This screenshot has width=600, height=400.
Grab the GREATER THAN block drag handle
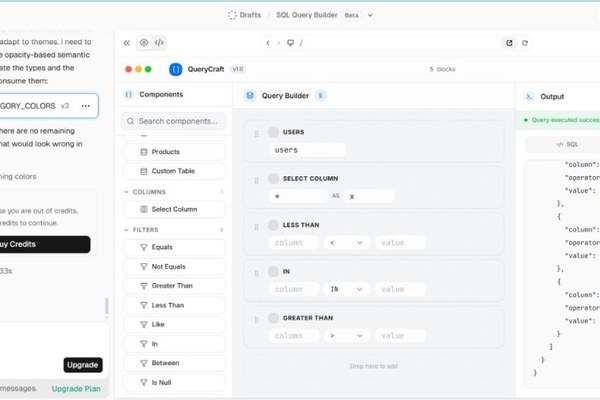pyautogui.click(x=256, y=320)
